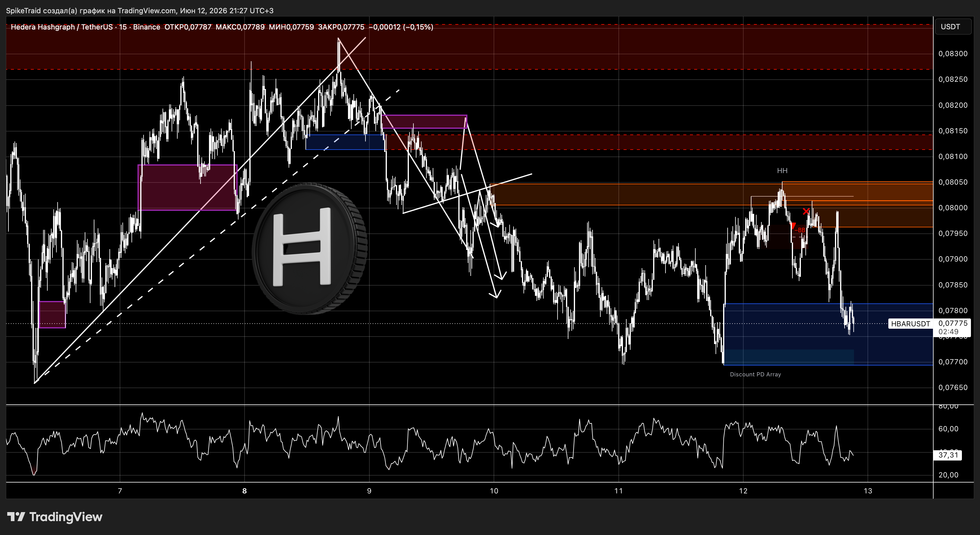
Task: Click the 0,08100 price axis label
Action: pyautogui.click(x=953, y=157)
